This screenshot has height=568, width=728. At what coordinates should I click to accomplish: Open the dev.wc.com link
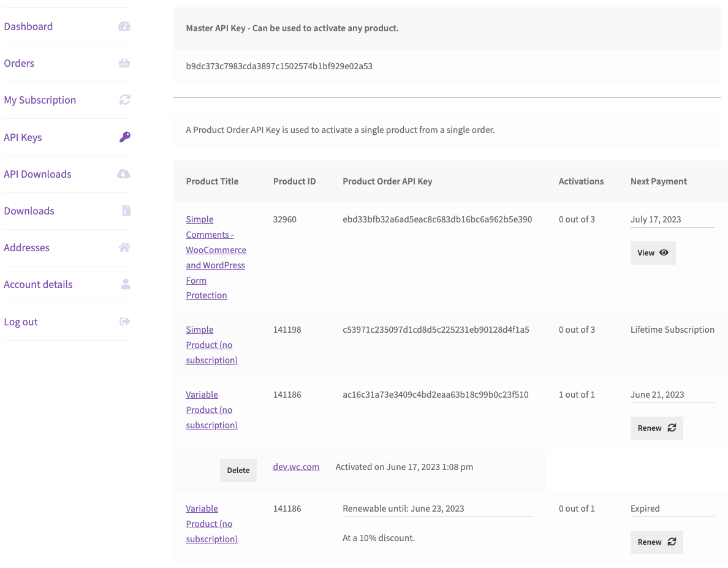coord(296,467)
